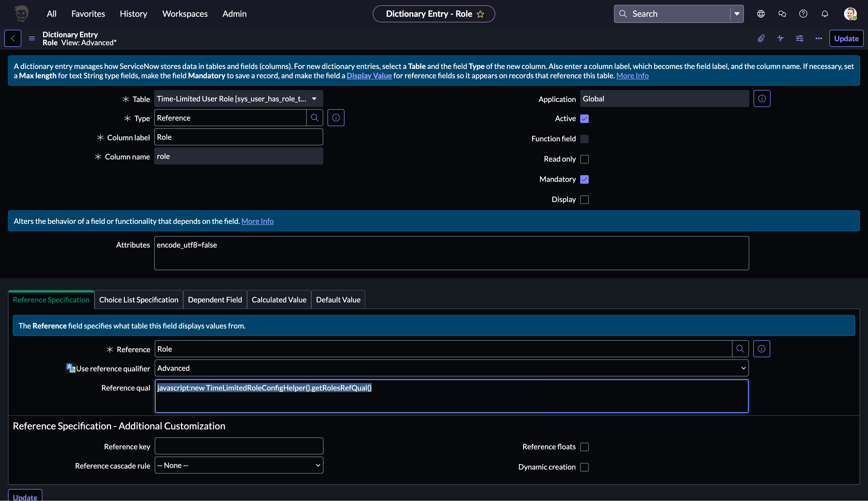The width and height of the screenshot is (868, 501).
Task: Open the more options ellipsis menu
Action: pyautogui.click(x=818, y=38)
